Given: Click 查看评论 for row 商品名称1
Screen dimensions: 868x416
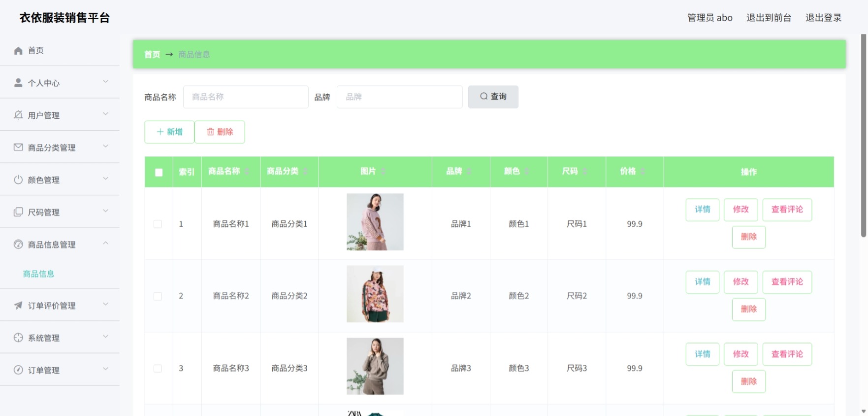Looking at the screenshot, I should 787,209.
